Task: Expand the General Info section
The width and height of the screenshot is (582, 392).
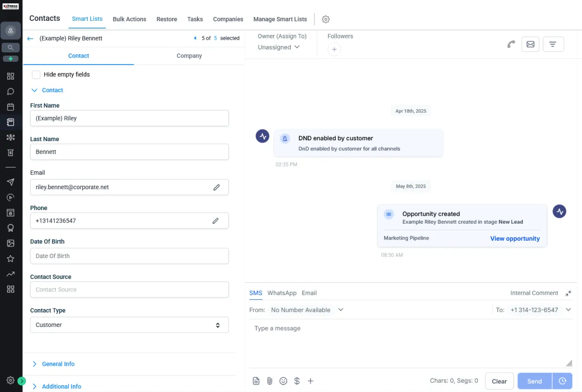Action: click(58, 364)
